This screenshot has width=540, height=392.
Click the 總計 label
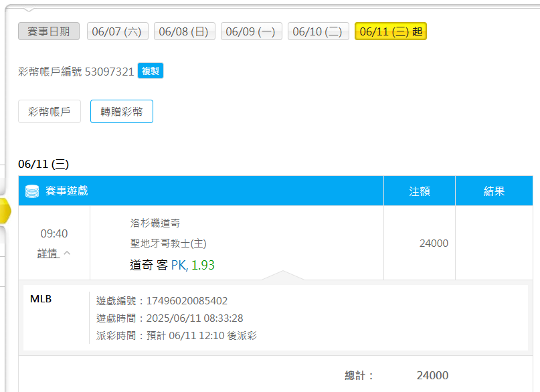coord(359,375)
